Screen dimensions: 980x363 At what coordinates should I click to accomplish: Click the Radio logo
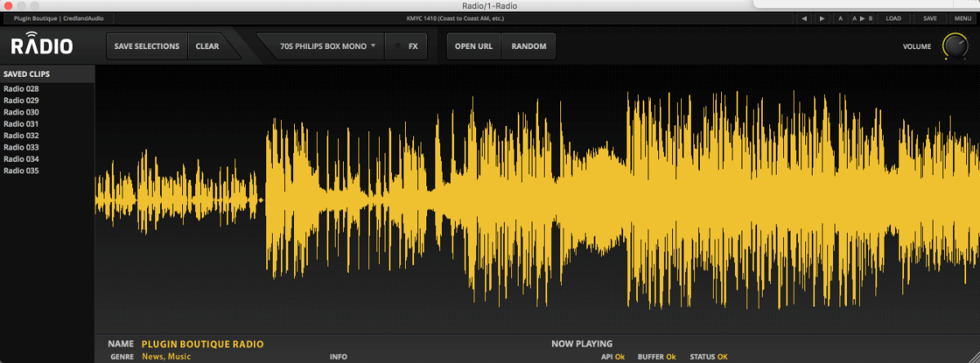coord(41,46)
